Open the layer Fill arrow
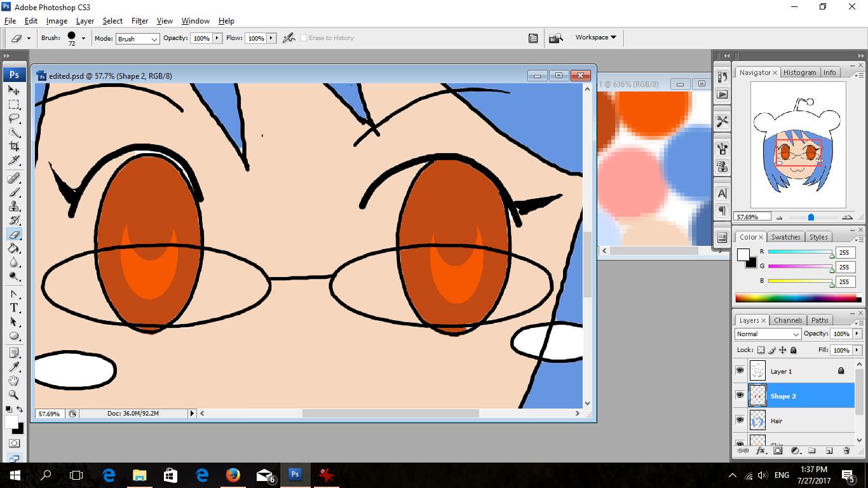The width and height of the screenshot is (868, 488). click(x=857, y=350)
